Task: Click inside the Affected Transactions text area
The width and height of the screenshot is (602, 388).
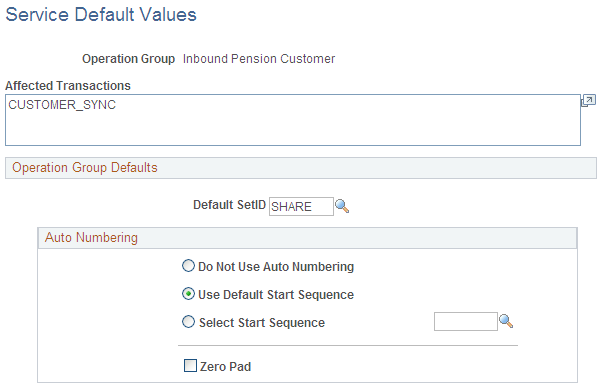Action: tap(293, 120)
